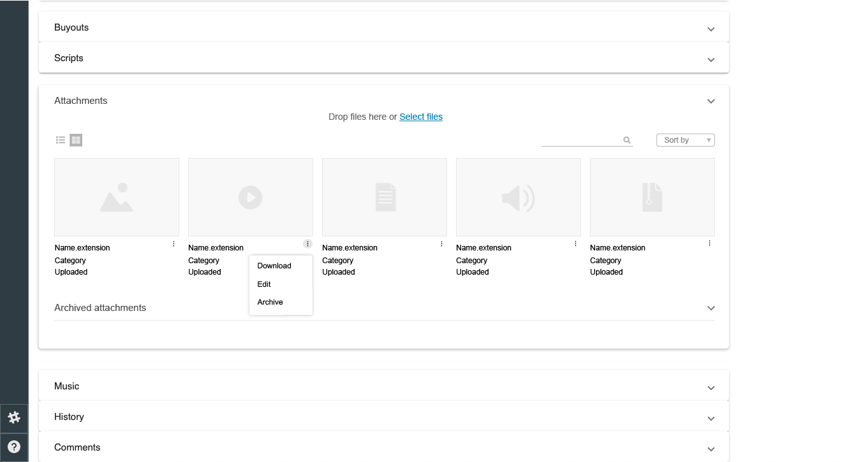Play the video attachment
The height and width of the screenshot is (462, 868).
(250, 197)
